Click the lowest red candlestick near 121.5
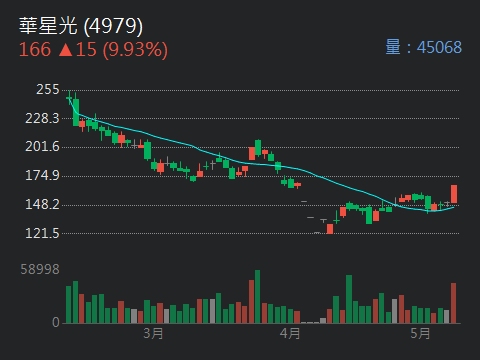This screenshot has height=360, width=480. click(330, 229)
